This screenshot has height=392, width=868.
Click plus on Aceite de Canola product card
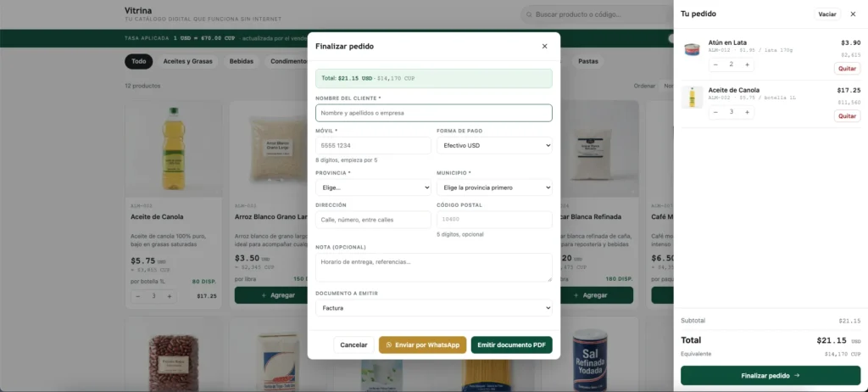(x=170, y=296)
